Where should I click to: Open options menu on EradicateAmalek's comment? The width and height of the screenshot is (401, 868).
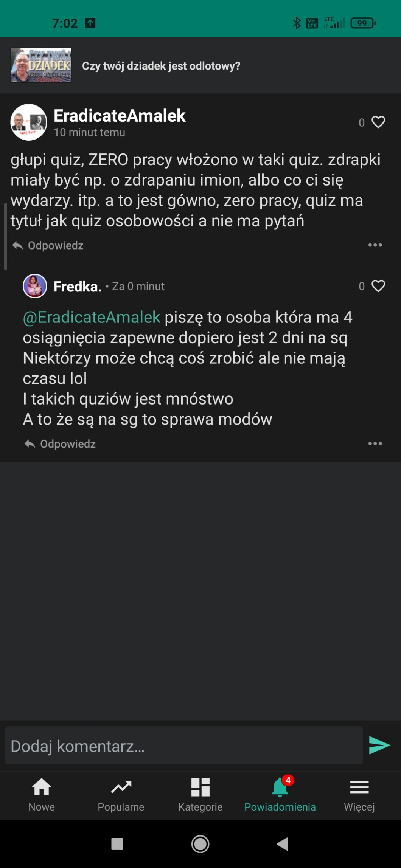pos(375,245)
